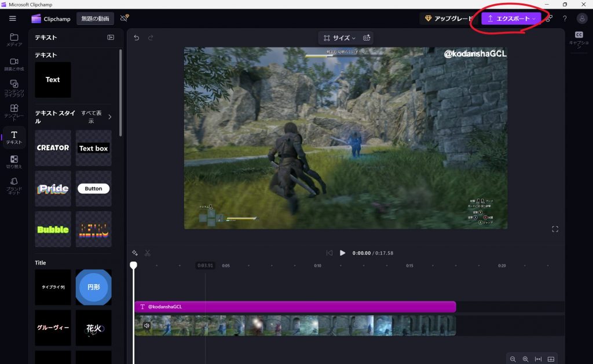Click the 0:10 mark on timeline ruler
Screen dimensions: 593x364
[318, 266]
